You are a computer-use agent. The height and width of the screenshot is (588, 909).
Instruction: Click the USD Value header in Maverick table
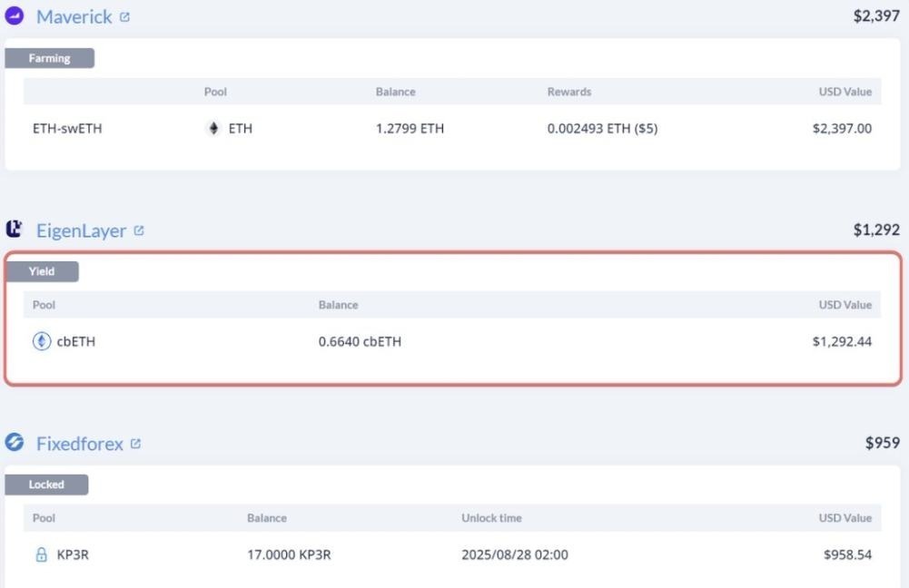point(845,92)
